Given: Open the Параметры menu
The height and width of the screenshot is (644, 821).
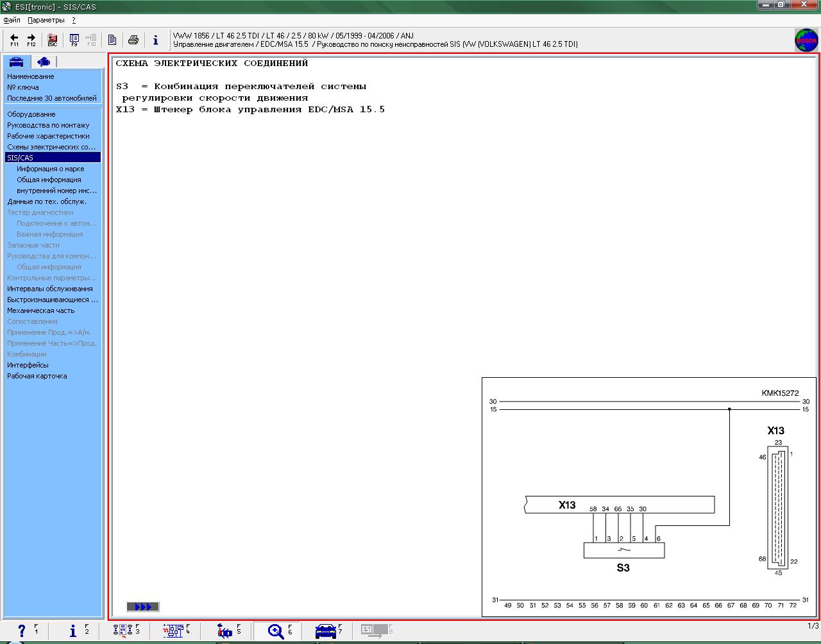Looking at the screenshot, I should click(46, 20).
